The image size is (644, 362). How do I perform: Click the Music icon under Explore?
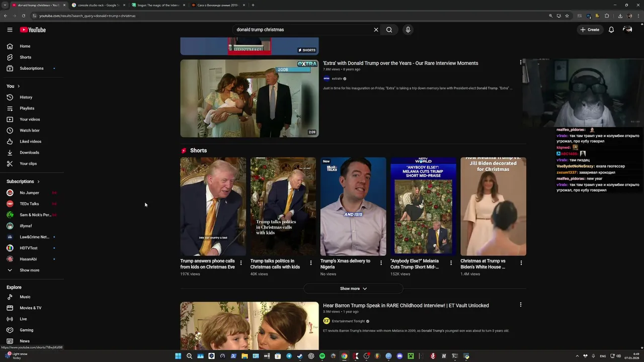pyautogui.click(x=10, y=297)
